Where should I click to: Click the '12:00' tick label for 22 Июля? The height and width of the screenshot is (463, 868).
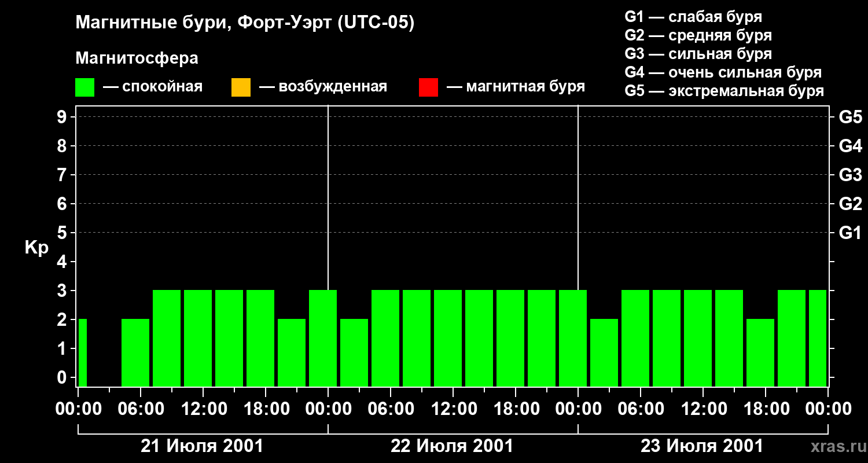click(453, 409)
